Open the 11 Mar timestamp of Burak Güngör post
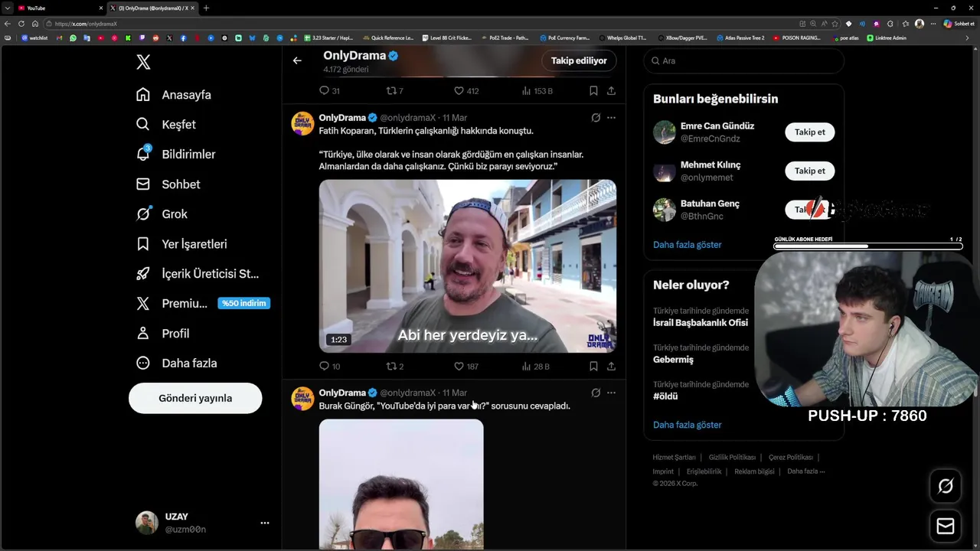This screenshot has width=980, height=551. point(454,393)
